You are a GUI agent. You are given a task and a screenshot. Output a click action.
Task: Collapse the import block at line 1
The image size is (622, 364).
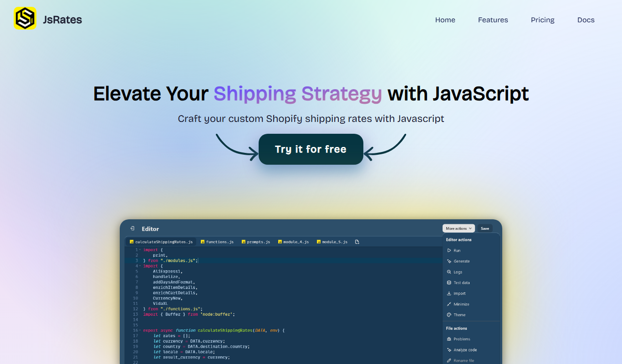click(140, 250)
